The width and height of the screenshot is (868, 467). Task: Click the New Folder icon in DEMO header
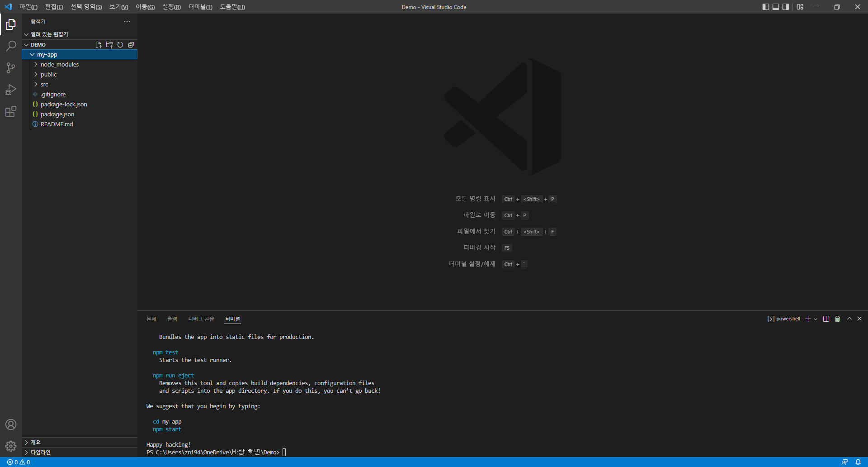click(x=109, y=45)
